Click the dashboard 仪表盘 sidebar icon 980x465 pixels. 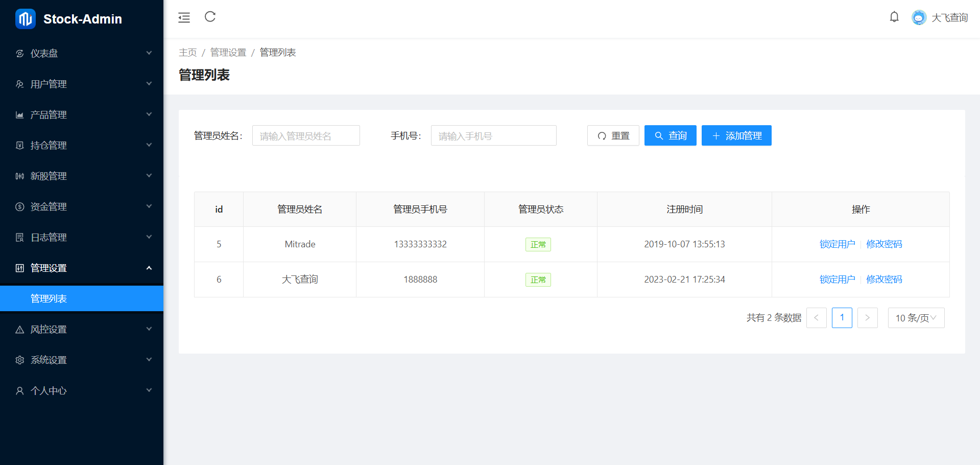[x=20, y=54]
